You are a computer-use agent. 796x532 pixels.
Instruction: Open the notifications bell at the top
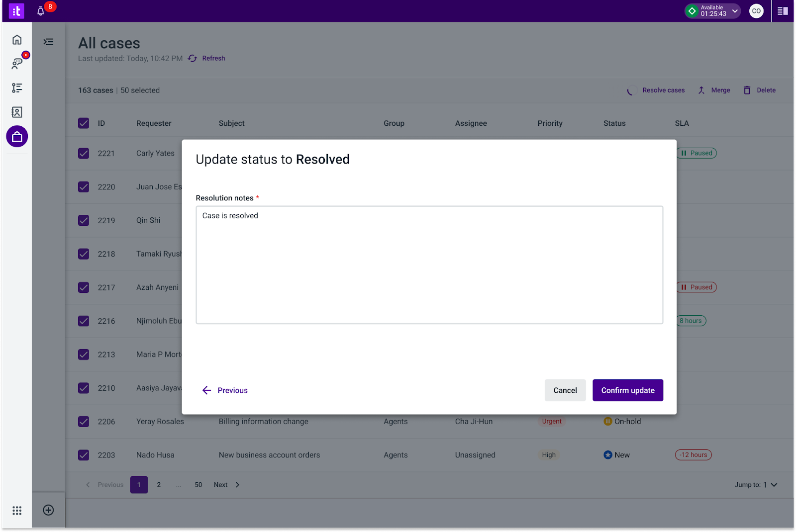tap(40, 10)
